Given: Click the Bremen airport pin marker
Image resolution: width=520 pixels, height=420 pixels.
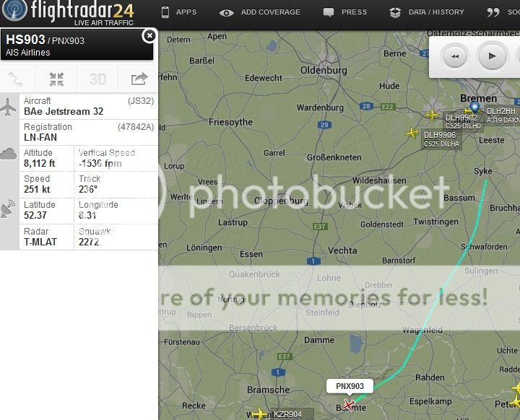Looking at the screenshot, I should pyautogui.click(x=474, y=108).
